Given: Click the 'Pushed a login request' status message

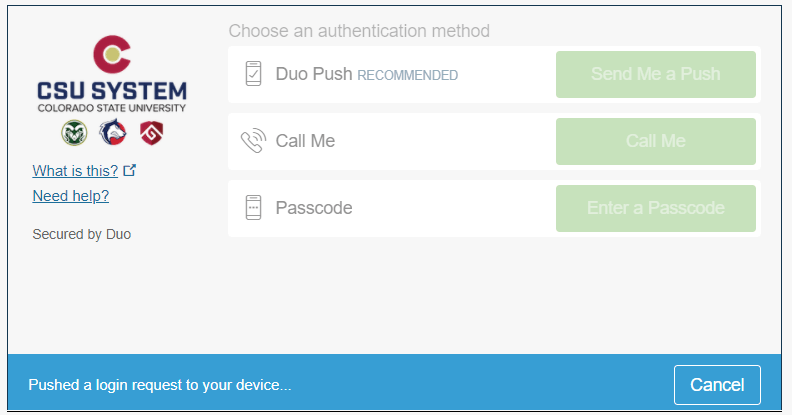Looking at the screenshot, I should pos(160,385).
